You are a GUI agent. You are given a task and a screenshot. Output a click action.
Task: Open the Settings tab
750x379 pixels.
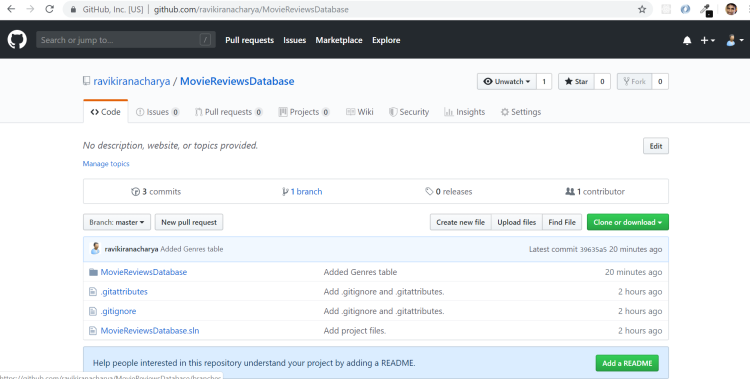[x=521, y=112]
